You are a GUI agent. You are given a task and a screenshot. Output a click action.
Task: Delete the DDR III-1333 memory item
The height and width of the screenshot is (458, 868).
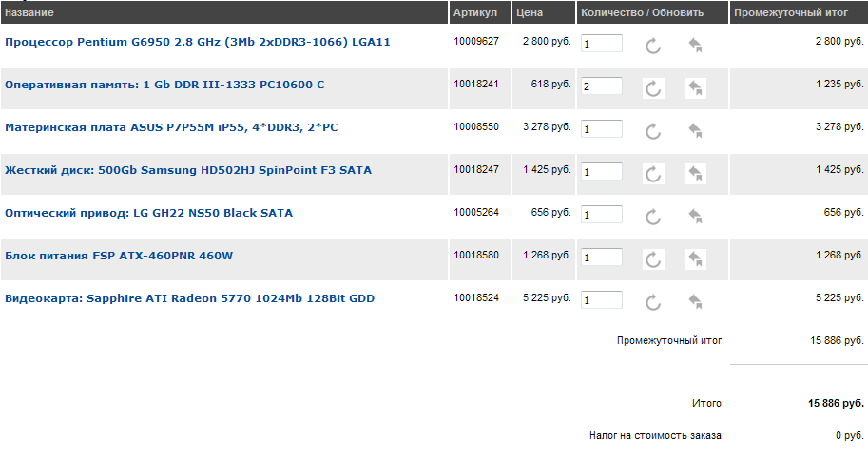[x=695, y=88]
